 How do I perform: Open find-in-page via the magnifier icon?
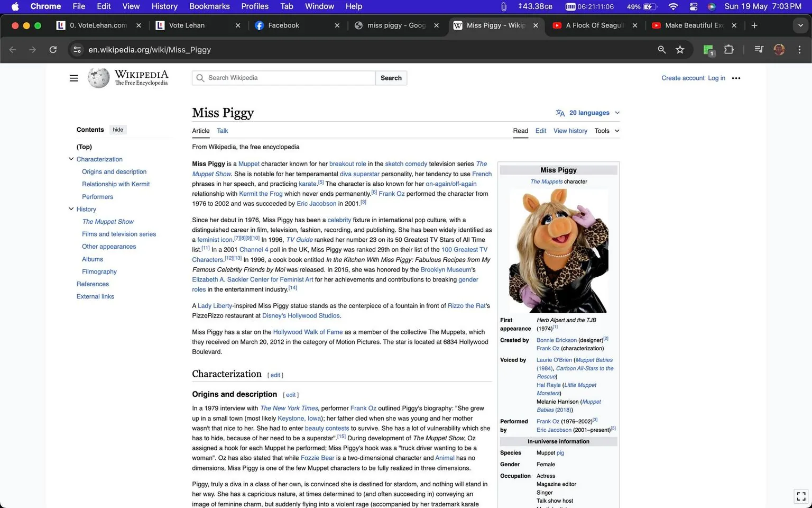661,49
